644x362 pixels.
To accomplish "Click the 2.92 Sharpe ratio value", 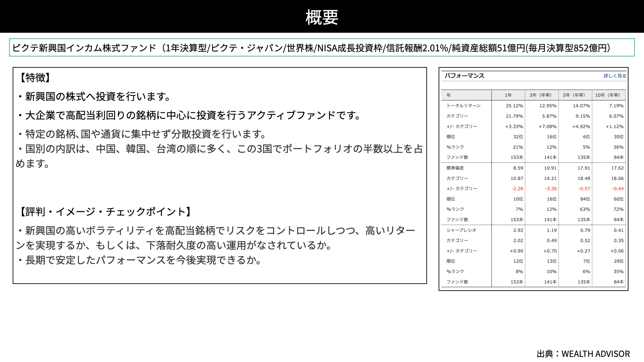I will click(518, 230).
